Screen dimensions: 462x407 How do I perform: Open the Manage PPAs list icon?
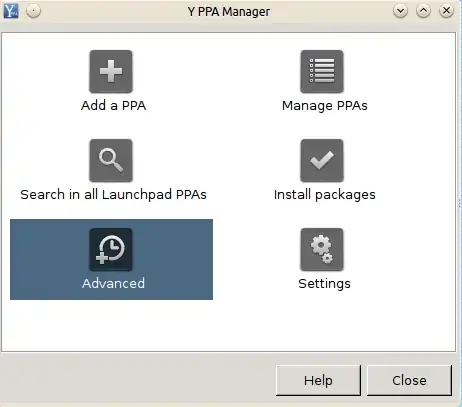coord(322,71)
